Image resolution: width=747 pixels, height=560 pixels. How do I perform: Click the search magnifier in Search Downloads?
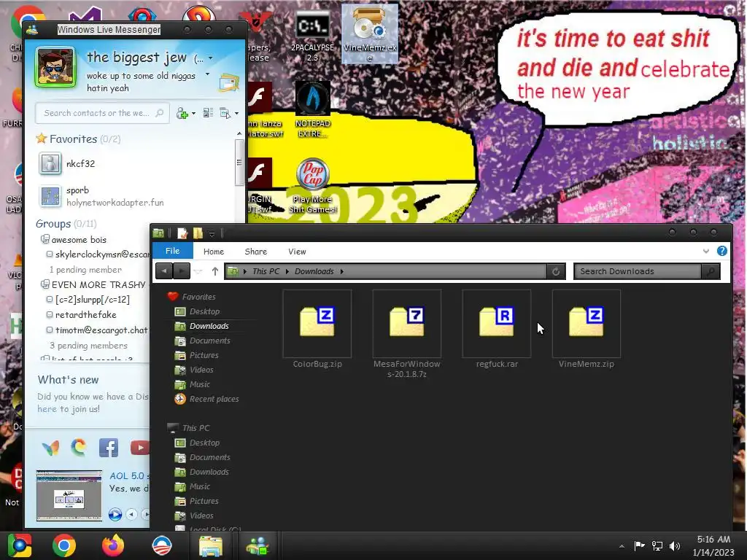pos(711,271)
